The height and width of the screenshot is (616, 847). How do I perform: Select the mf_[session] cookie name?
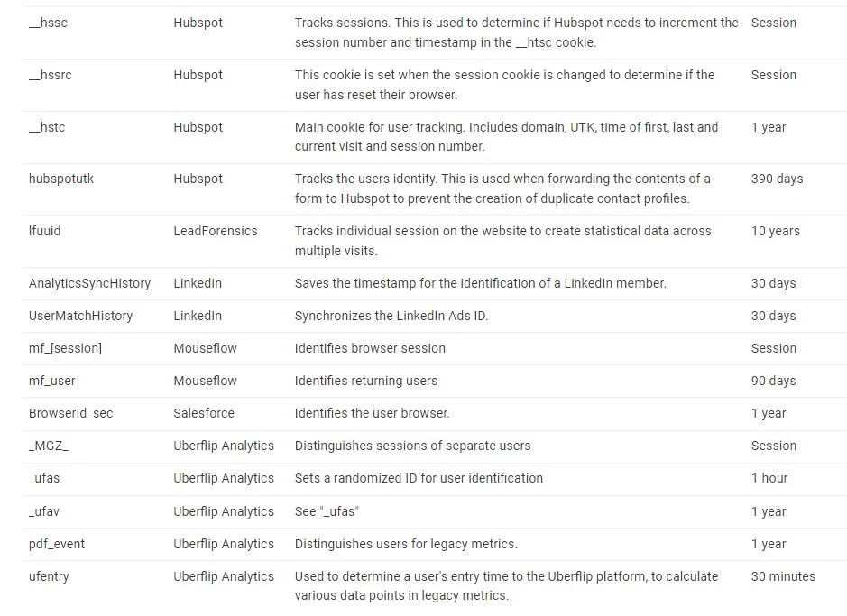[x=65, y=348]
